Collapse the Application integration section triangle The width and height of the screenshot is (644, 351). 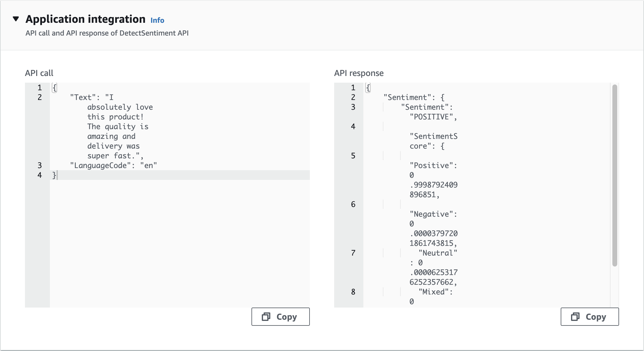tap(16, 19)
